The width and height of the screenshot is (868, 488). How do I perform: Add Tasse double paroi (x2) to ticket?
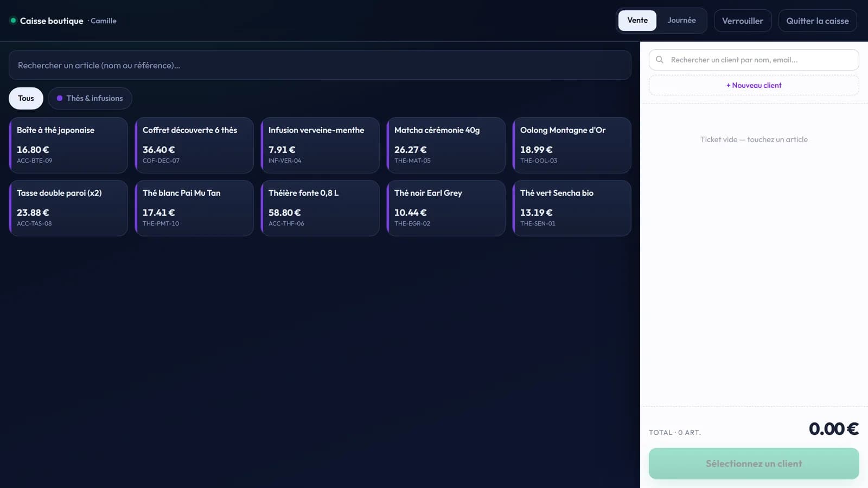pos(68,208)
